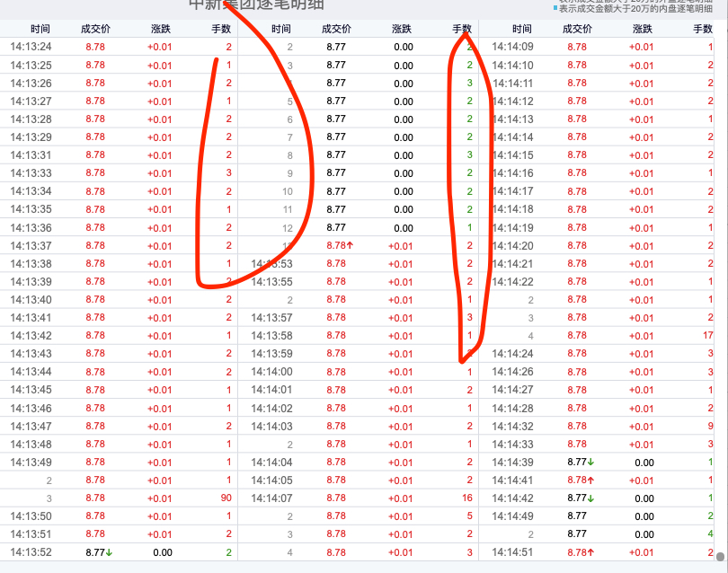This screenshot has height=573, width=728.
Task: Click the scrollbar handle beside the 14:14:51 row
Action: coord(721,557)
